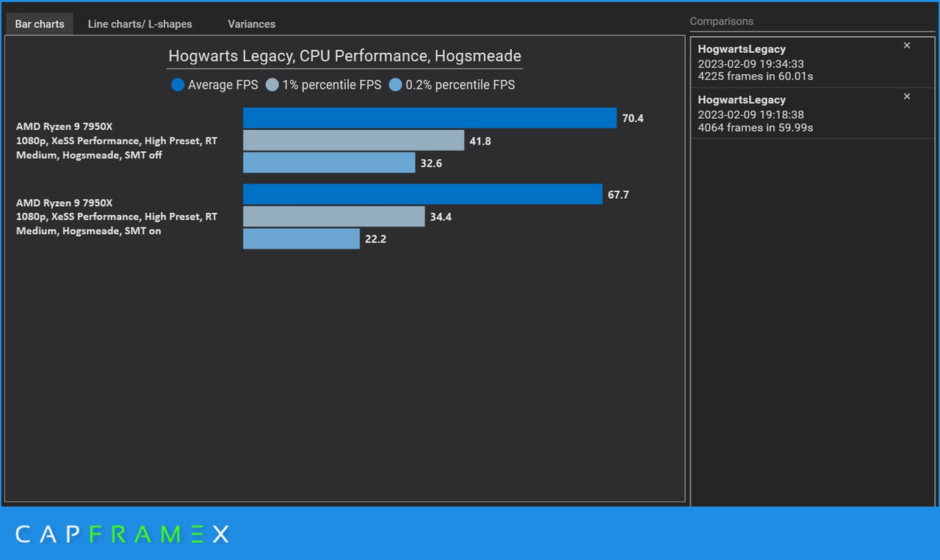Switch to the Bar charts tab
This screenshot has width=940, height=560.
point(40,23)
